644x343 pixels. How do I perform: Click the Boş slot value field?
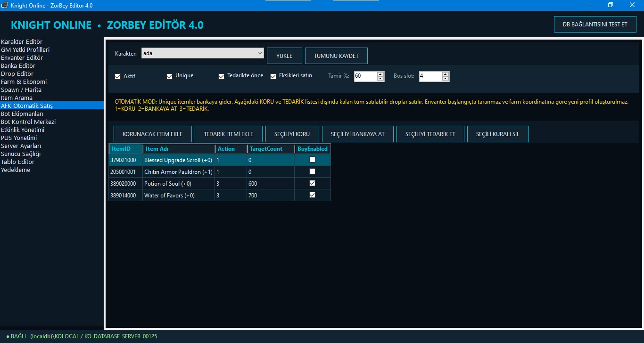(430, 76)
